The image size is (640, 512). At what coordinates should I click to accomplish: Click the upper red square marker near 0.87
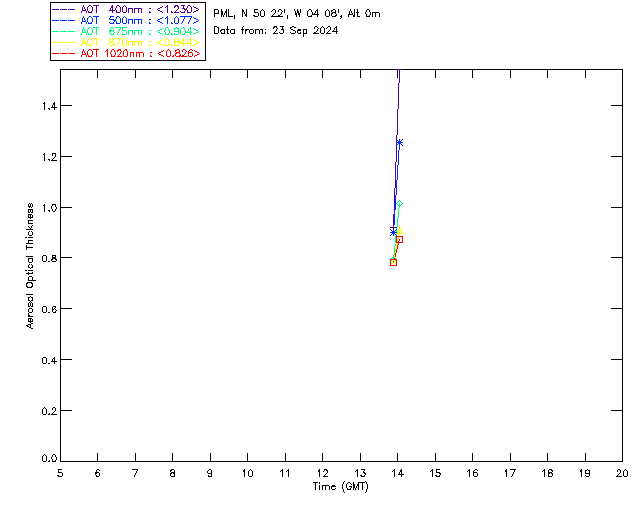(400, 240)
